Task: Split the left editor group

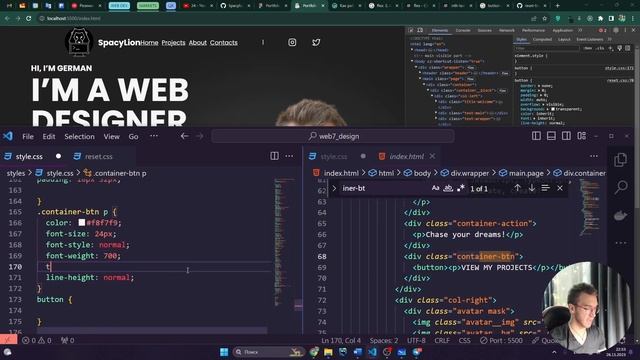Action: (274, 156)
